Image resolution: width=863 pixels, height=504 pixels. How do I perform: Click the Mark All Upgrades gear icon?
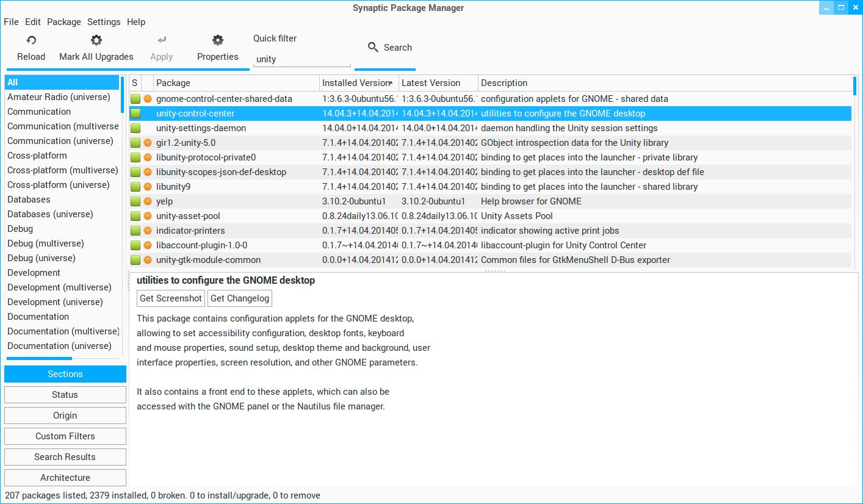pyautogui.click(x=96, y=40)
